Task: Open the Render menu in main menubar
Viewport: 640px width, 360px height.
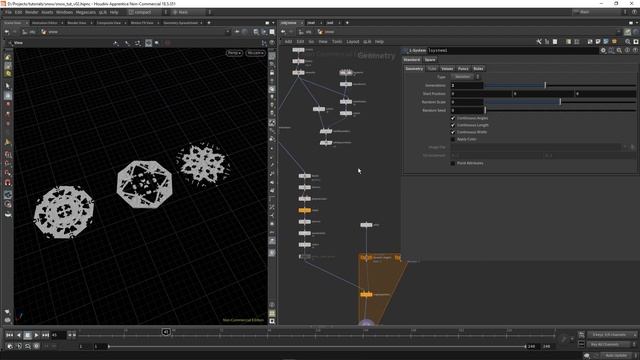Action: pos(31,12)
